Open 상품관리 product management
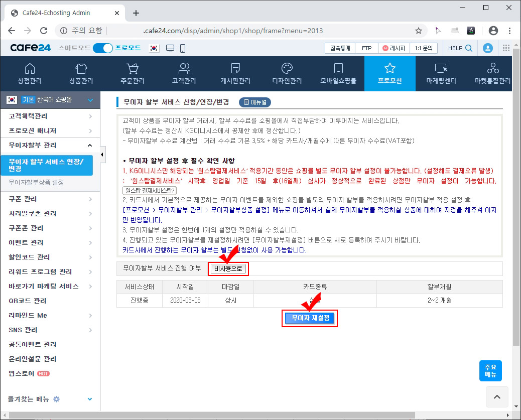 tap(81, 73)
